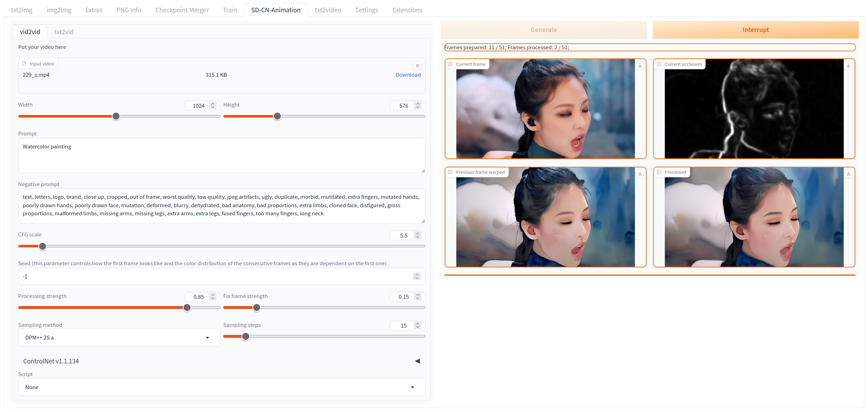
Task: Remove the uploaded input video
Action: tap(417, 66)
